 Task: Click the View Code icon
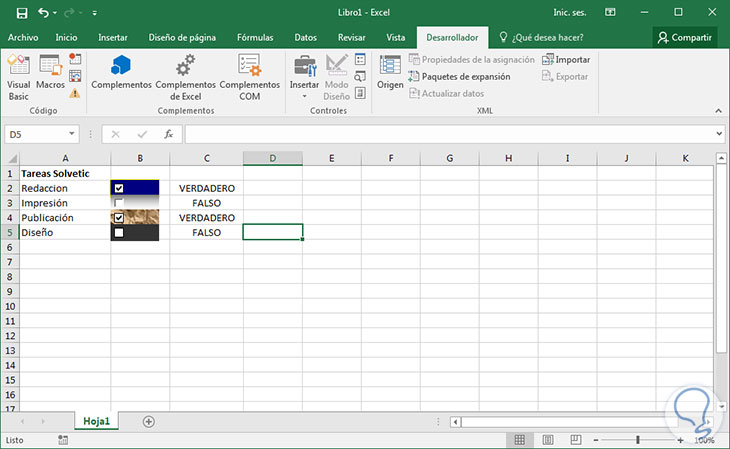(360, 76)
